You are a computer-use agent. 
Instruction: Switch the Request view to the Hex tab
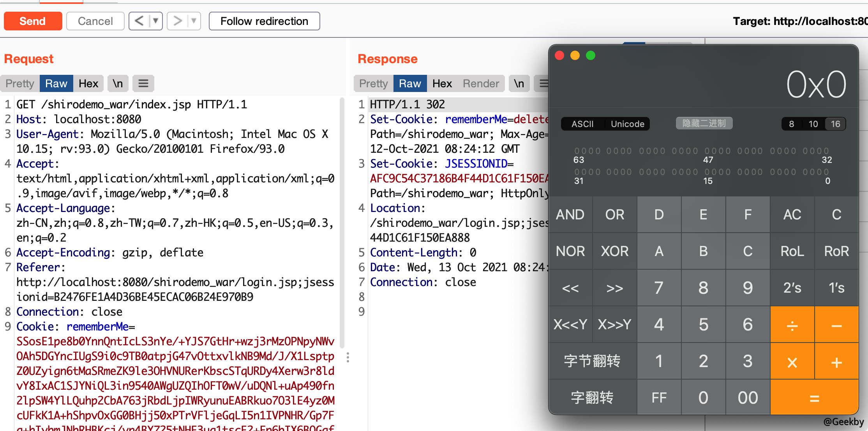(88, 83)
